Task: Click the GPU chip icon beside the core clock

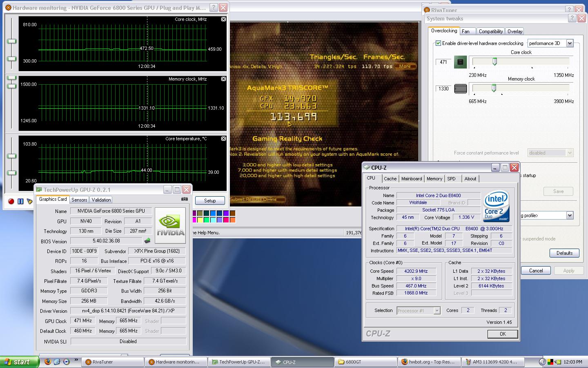Action: pos(461,62)
